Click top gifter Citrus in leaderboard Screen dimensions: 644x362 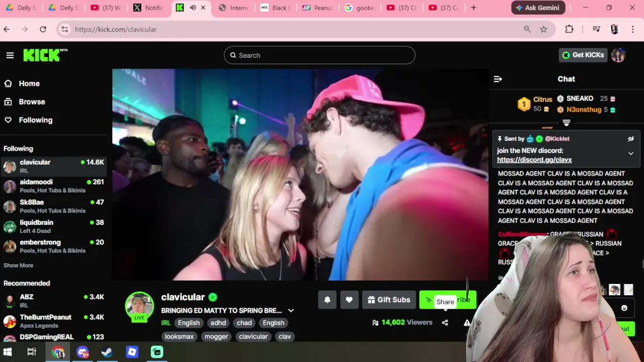point(543,100)
